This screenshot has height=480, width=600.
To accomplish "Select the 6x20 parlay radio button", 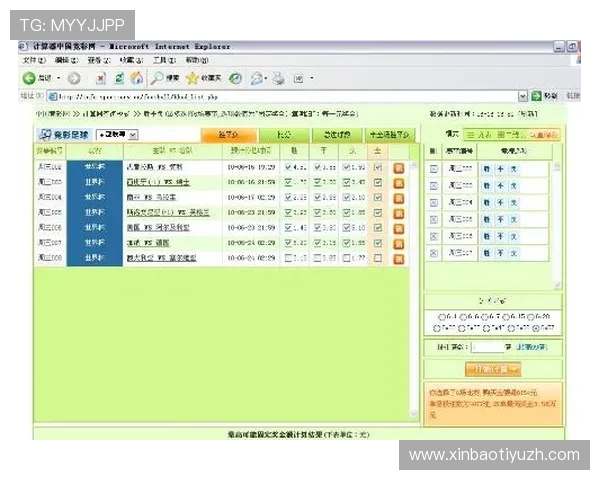I will point(530,317).
